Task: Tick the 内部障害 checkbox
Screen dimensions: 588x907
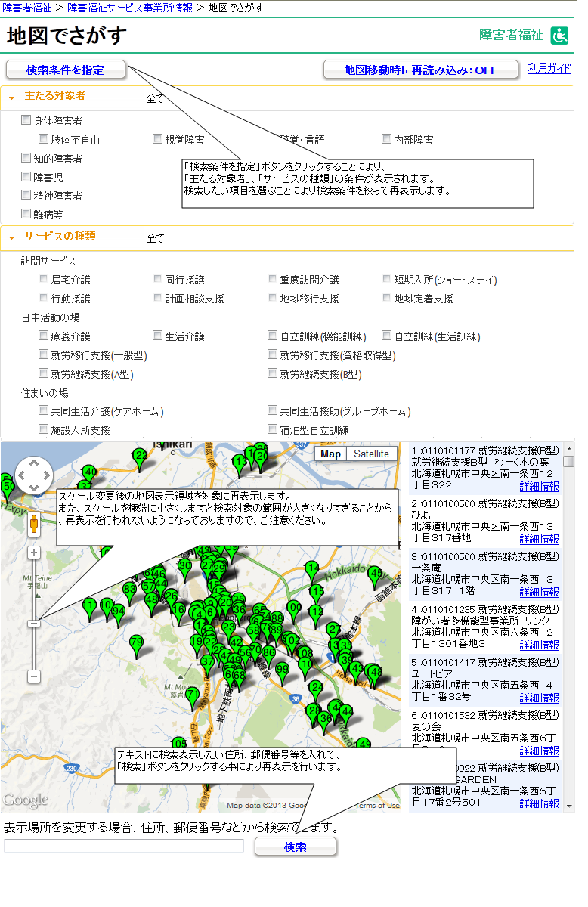Action: (x=387, y=139)
